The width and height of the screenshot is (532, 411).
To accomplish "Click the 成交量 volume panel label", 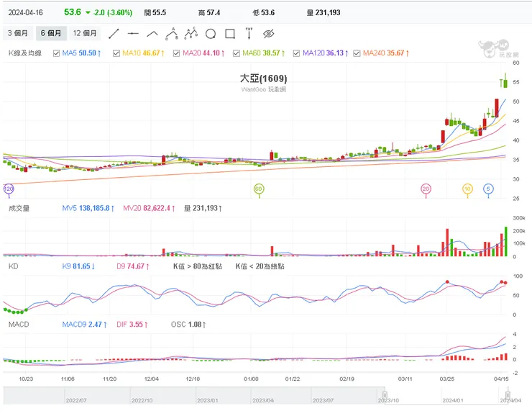I will pos(19,208).
